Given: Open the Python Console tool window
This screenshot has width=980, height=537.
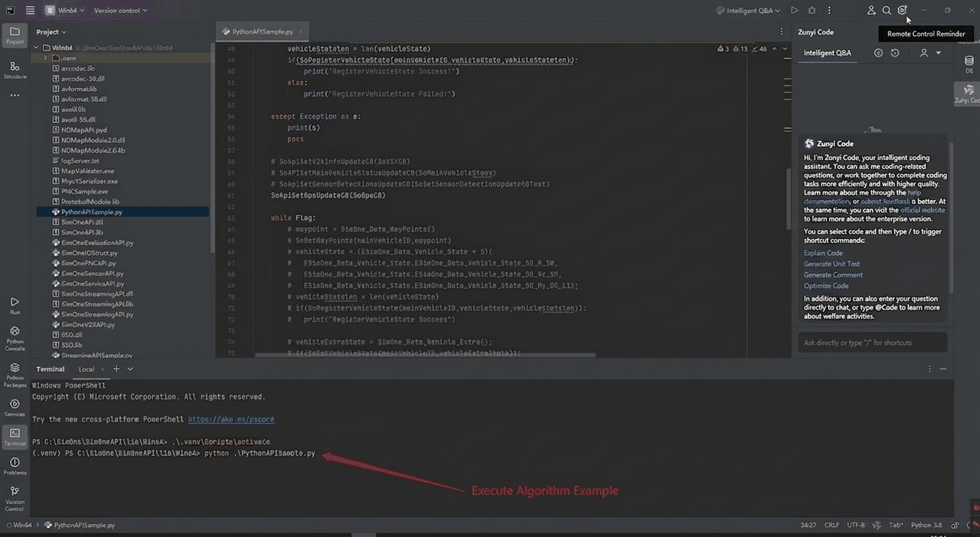Looking at the screenshot, I should coord(15,337).
